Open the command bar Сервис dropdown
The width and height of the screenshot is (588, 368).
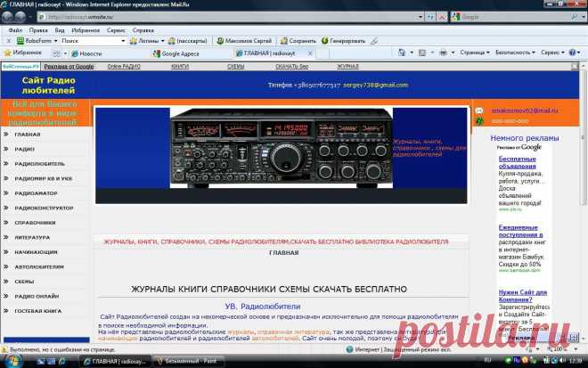coord(552,53)
